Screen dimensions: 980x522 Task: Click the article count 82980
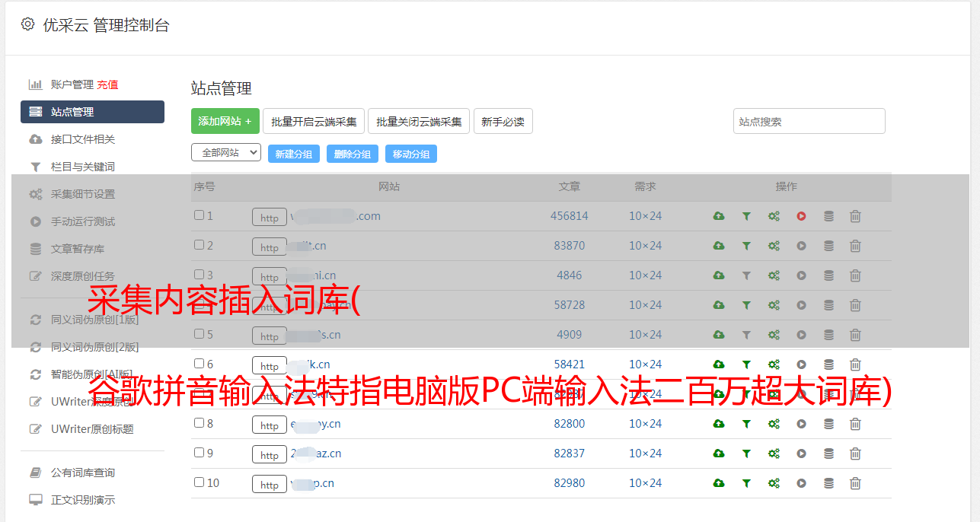point(570,483)
